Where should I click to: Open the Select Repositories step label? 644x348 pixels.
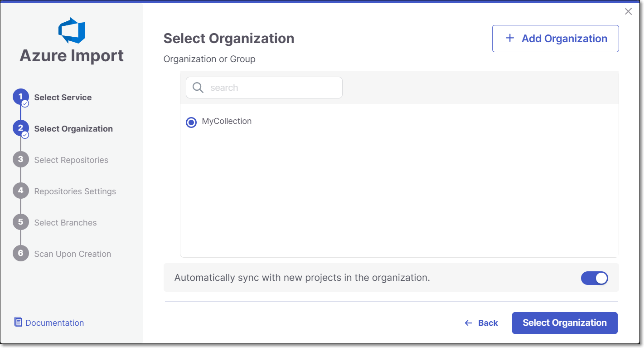point(71,160)
